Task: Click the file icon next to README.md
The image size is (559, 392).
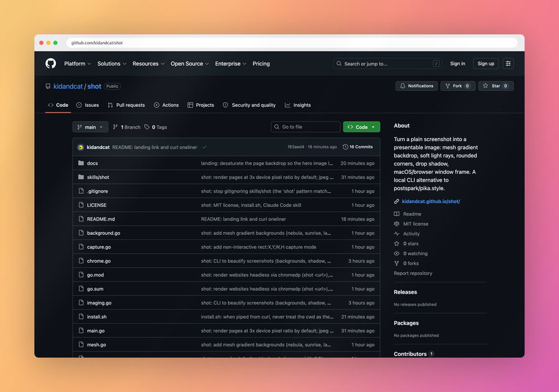Action: [81, 219]
